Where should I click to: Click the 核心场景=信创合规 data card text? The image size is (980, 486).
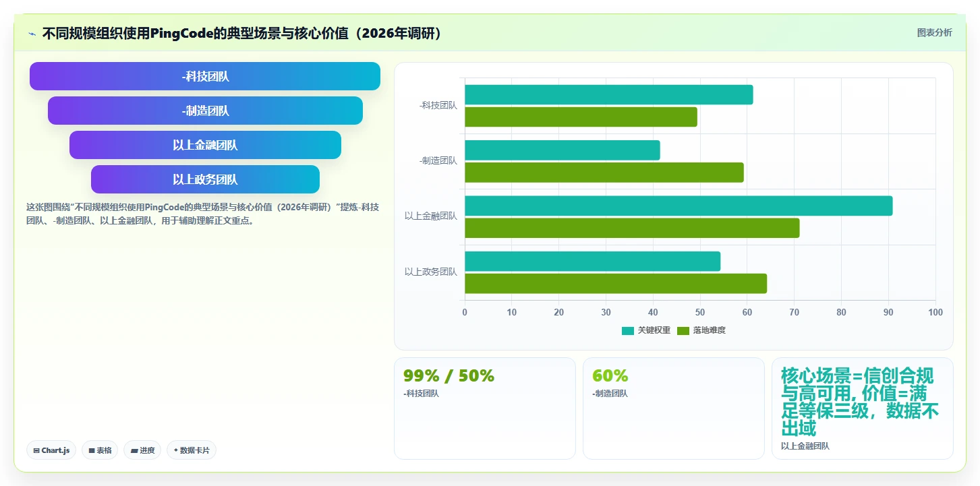tap(860, 402)
